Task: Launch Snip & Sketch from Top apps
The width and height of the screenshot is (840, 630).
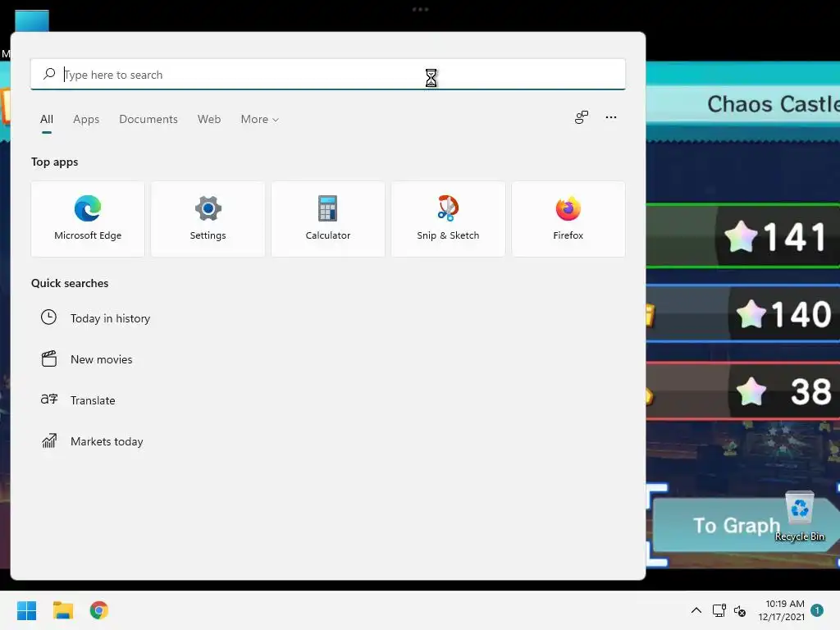Action: pyautogui.click(x=448, y=218)
